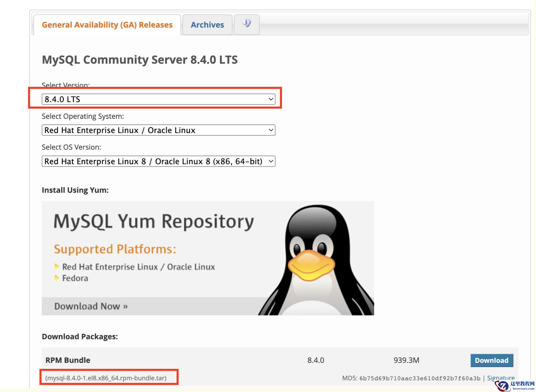Click the Download Packages heading

point(80,337)
